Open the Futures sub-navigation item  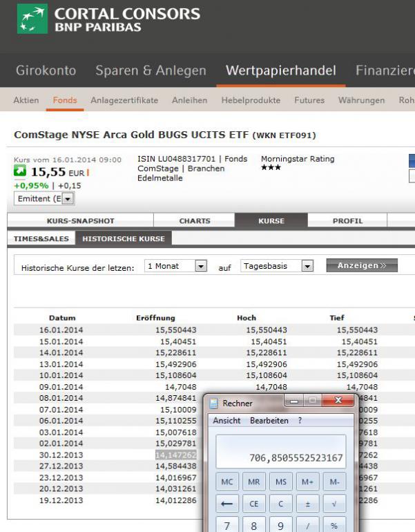309,100
